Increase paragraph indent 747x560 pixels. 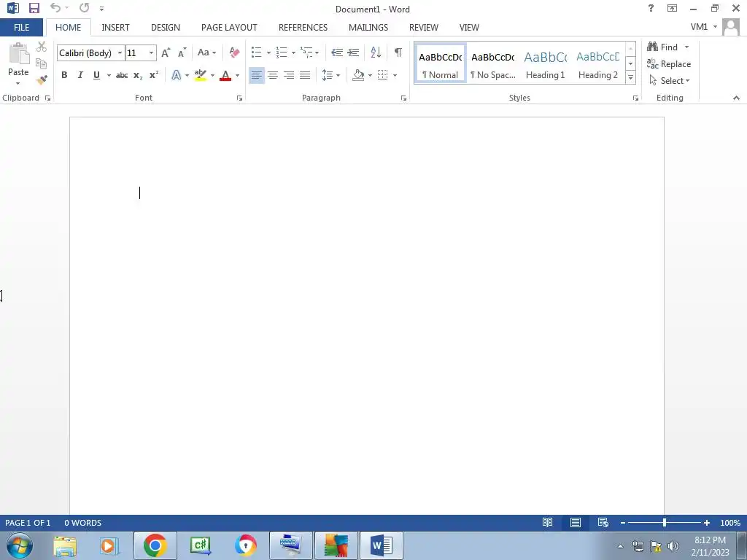(x=353, y=52)
